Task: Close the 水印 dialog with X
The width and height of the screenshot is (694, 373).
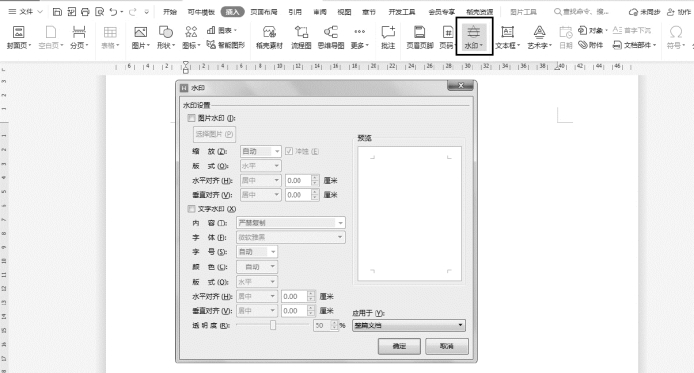Action: coord(461,85)
